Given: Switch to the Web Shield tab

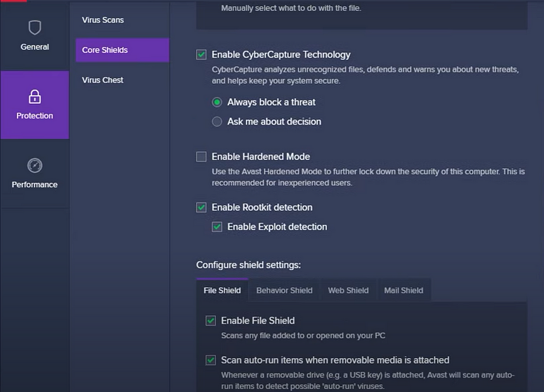Looking at the screenshot, I should coord(348,290).
